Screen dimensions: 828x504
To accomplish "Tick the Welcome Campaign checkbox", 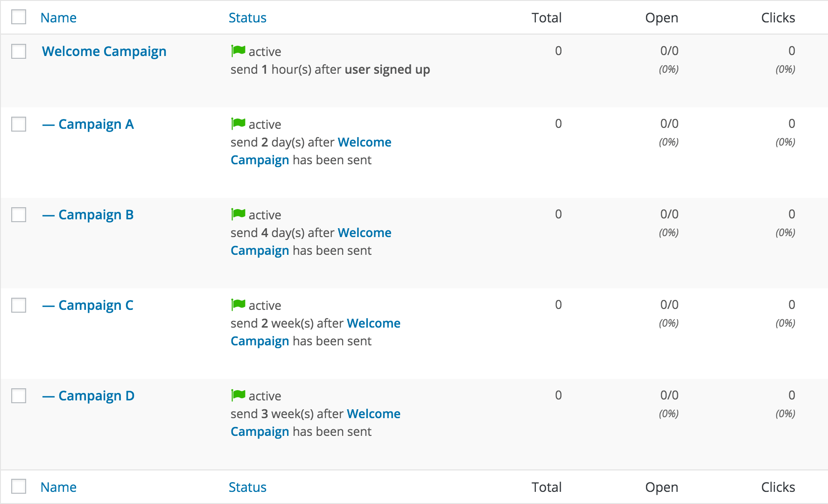I will coord(19,51).
